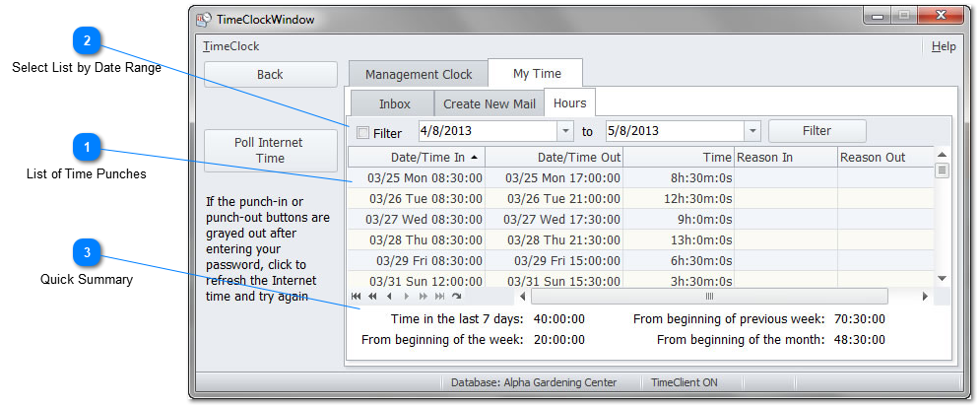The width and height of the screenshot is (980, 408).
Task: Click the start date field 4/8/2013
Action: tap(488, 131)
